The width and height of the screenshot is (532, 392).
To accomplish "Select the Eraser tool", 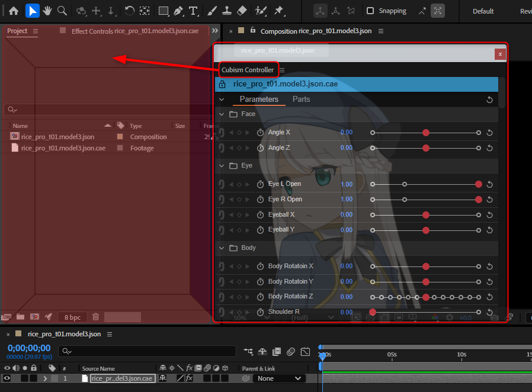I will click(x=242, y=11).
